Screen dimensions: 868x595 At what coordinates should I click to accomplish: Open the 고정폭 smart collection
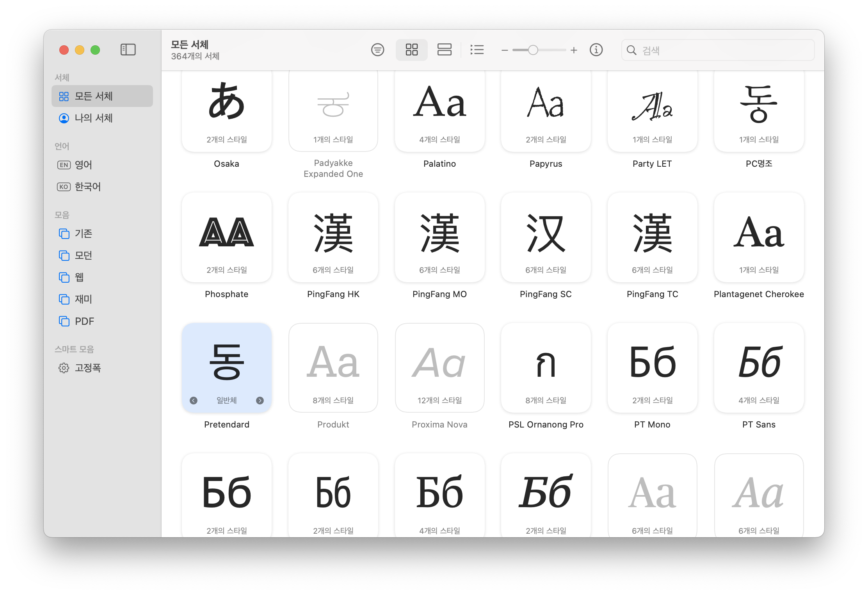pyautogui.click(x=102, y=368)
